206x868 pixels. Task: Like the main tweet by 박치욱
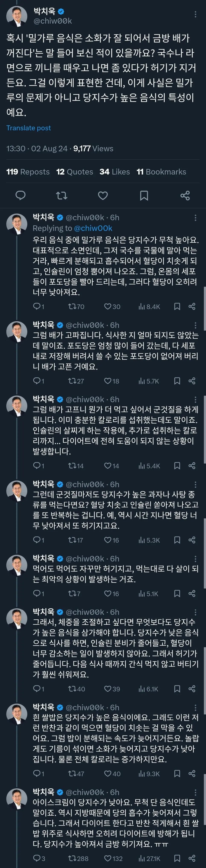(x=103, y=196)
